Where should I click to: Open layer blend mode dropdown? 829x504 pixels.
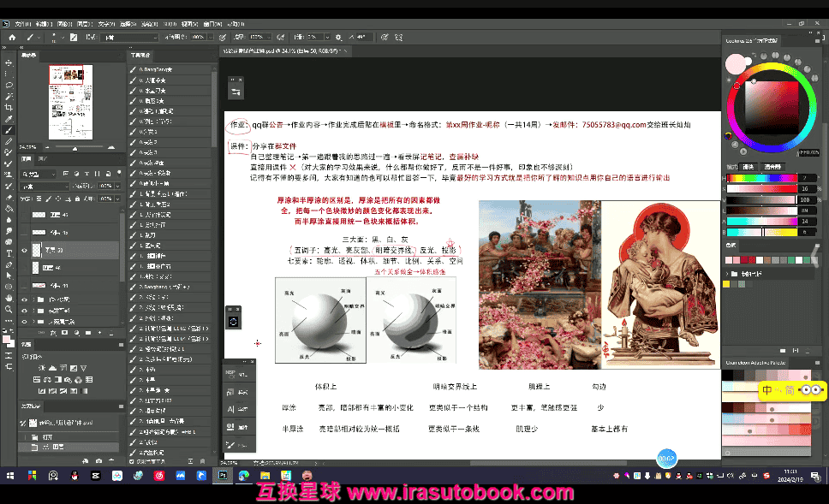(x=45, y=186)
